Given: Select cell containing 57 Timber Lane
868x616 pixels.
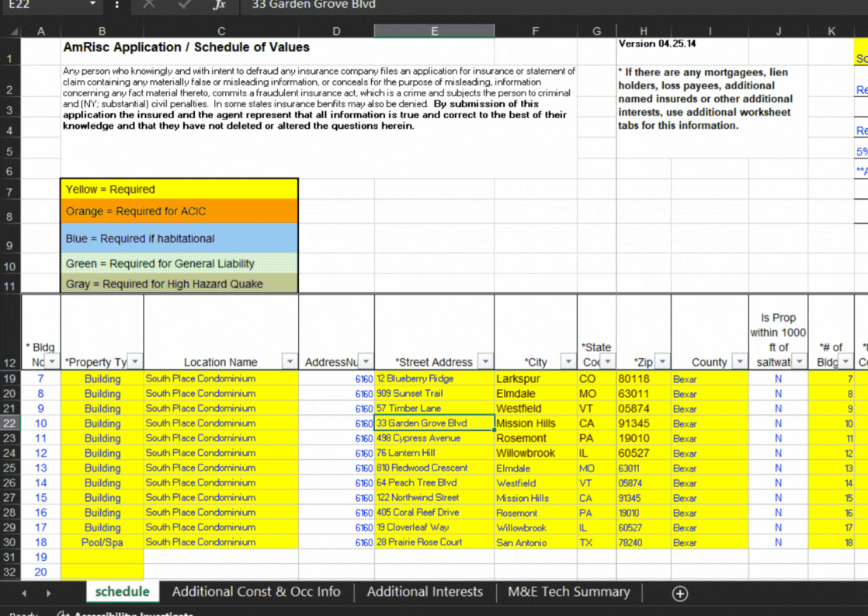Looking at the screenshot, I should [x=434, y=409].
